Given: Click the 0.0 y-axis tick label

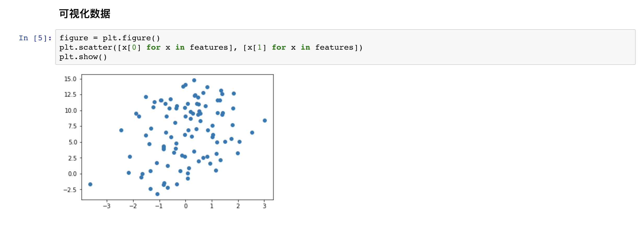Looking at the screenshot, I should point(72,174).
